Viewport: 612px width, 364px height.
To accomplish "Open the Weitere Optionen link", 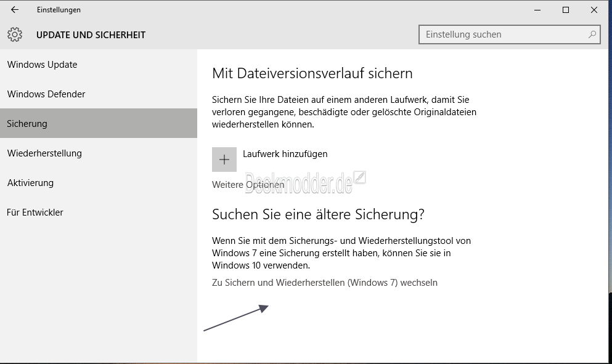I will click(248, 185).
